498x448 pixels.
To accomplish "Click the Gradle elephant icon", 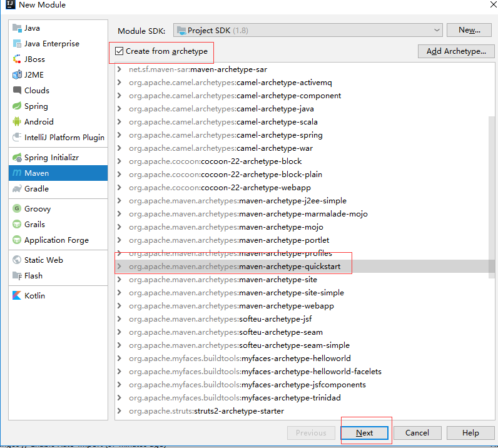I will (x=17, y=189).
